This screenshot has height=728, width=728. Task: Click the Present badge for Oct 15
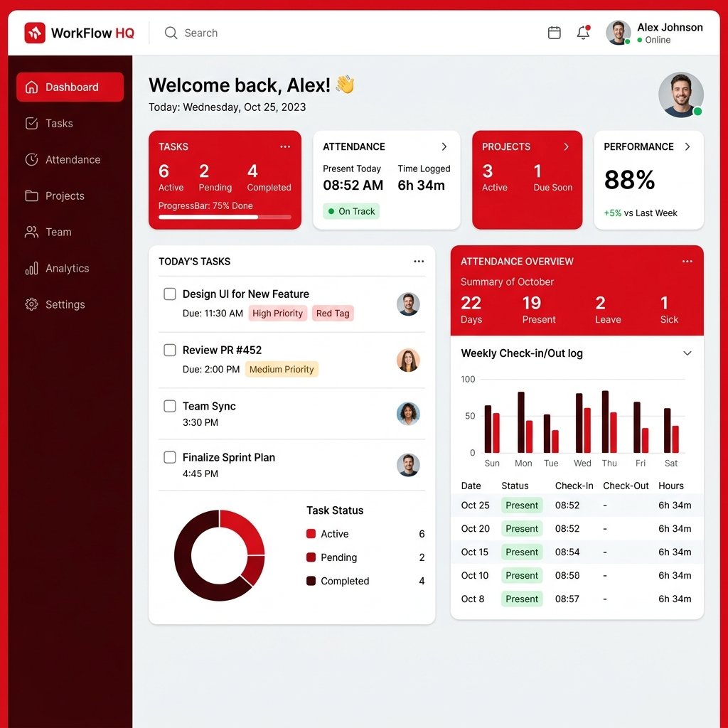pyautogui.click(x=522, y=552)
